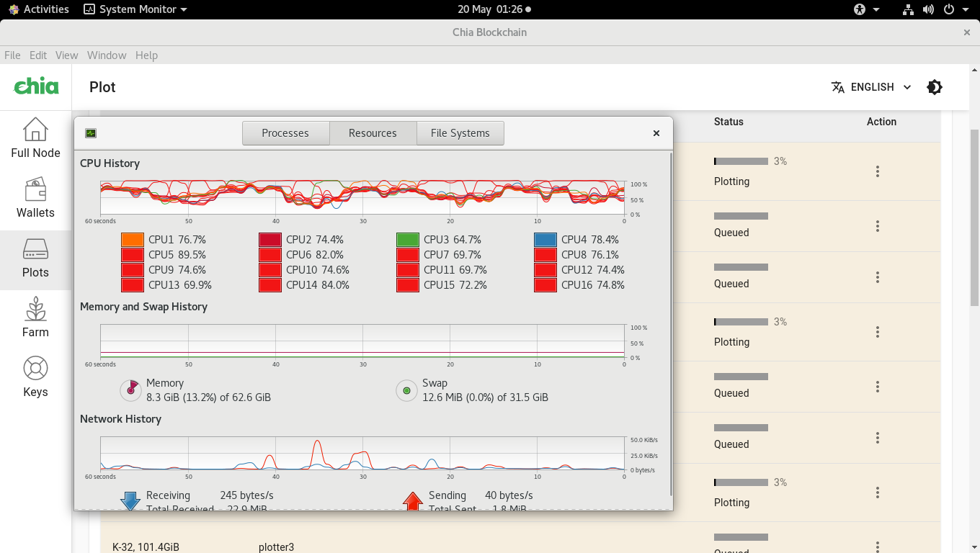
Task: Open the Activities overview
Action: coord(39,9)
